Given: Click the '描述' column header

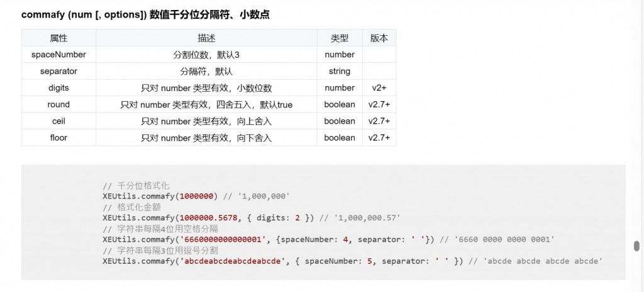Looking at the screenshot, I should tap(206, 38).
